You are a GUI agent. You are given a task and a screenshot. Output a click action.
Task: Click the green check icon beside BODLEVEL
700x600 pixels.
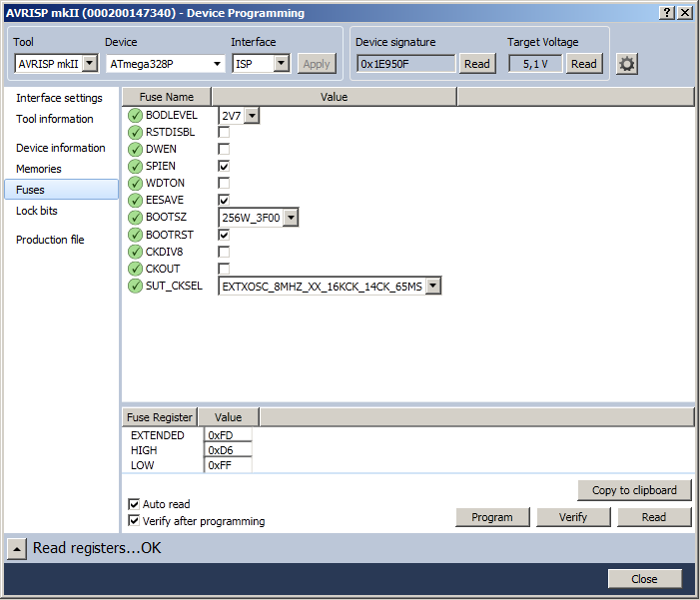tap(135, 115)
